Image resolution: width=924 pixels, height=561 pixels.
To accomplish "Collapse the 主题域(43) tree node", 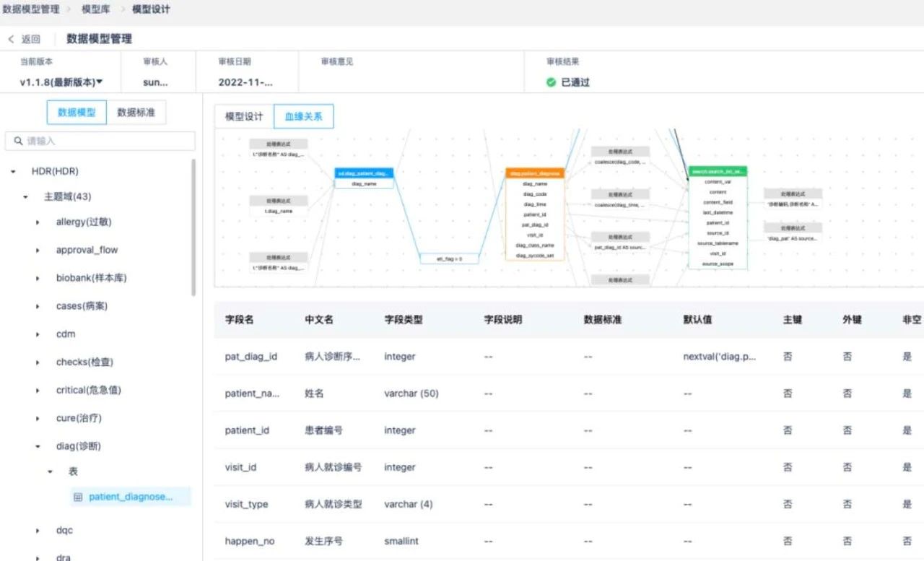I will coord(26,197).
